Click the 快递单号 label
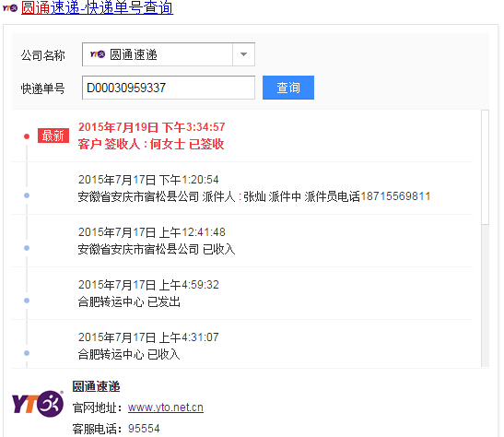This screenshot has width=504, height=437. [x=42, y=89]
